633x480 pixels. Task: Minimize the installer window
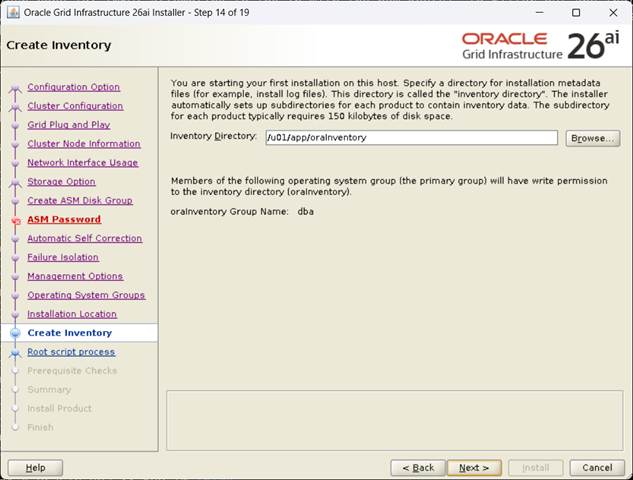pyautogui.click(x=539, y=13)
